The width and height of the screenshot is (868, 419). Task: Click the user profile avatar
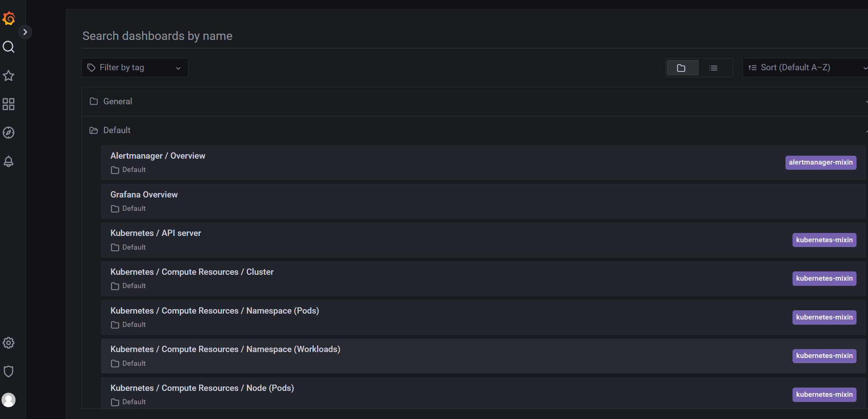coord(9,400)
